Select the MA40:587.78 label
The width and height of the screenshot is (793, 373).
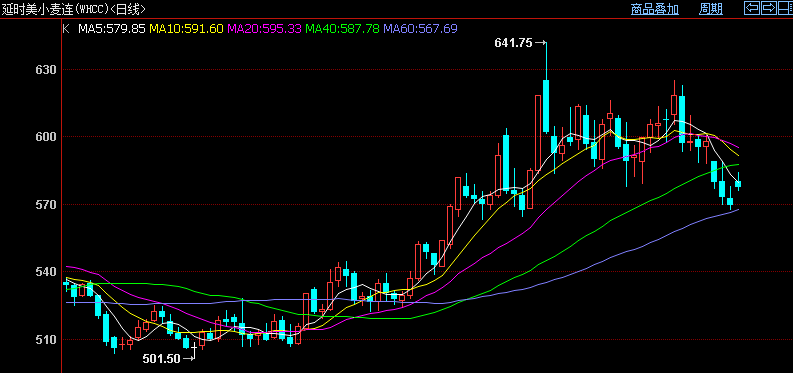342,29
